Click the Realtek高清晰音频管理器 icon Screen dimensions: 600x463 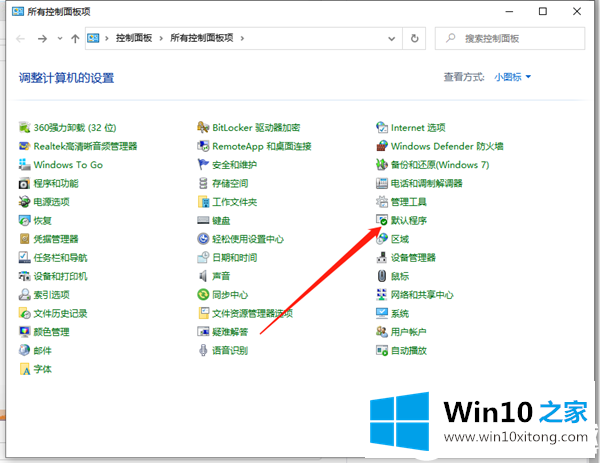pyautogui.click(x=24, y=146)
